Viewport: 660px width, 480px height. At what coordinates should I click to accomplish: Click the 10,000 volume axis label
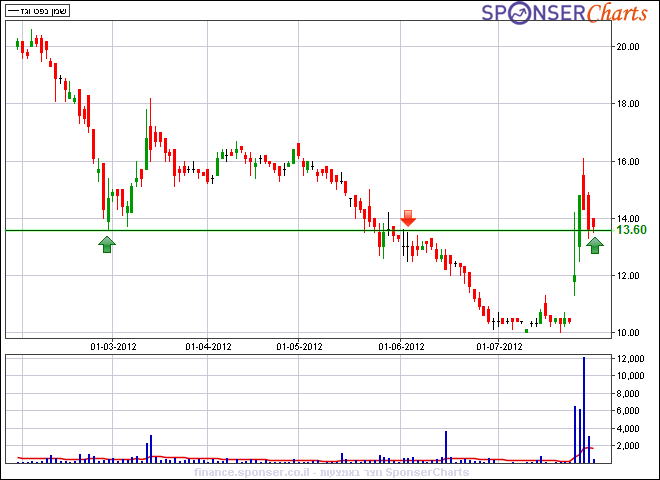point(630,376)
